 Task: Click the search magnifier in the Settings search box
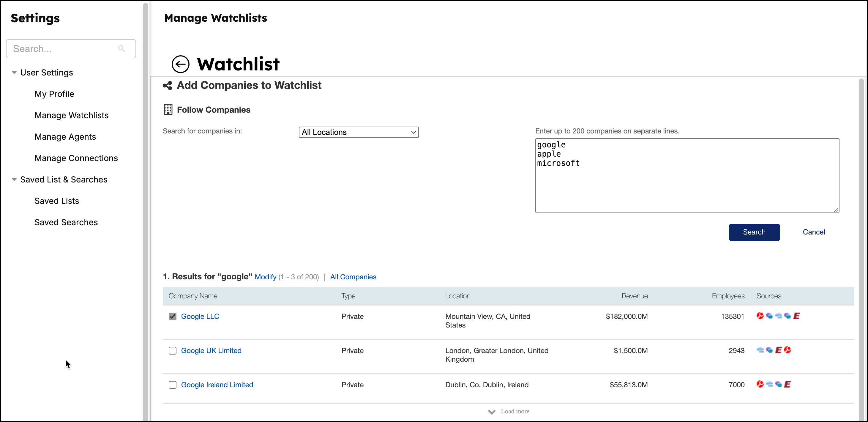pos(121,48)
